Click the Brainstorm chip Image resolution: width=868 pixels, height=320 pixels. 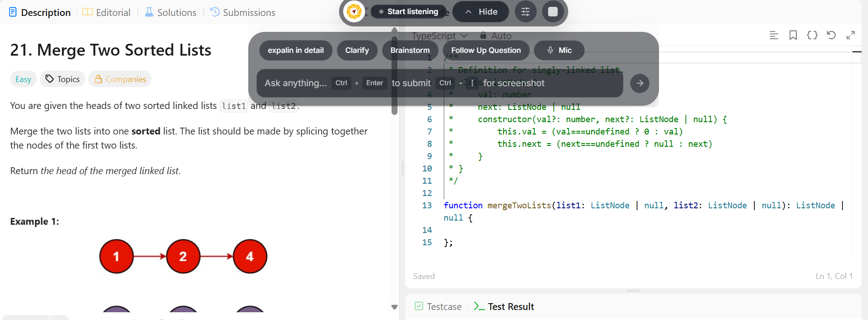point(410,50)
